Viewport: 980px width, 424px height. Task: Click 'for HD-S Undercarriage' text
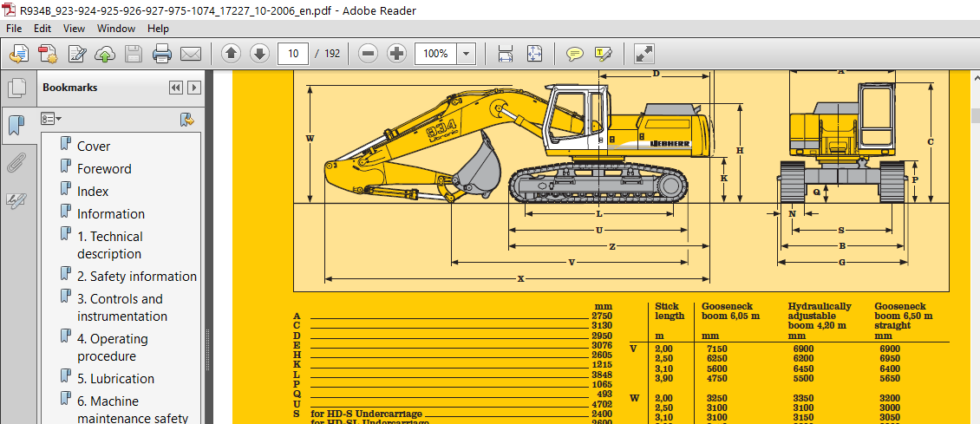(366, 414)
